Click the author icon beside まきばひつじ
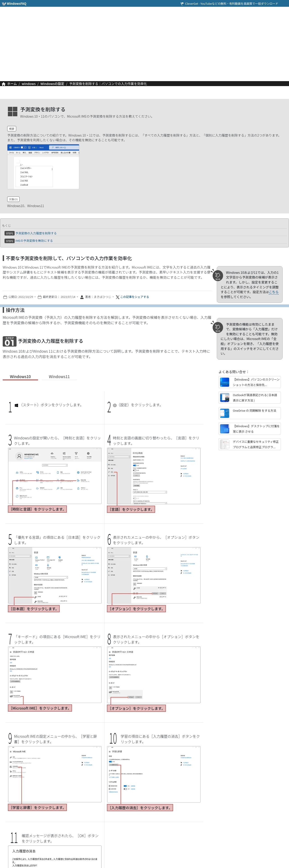 click(x=82, y=297)
